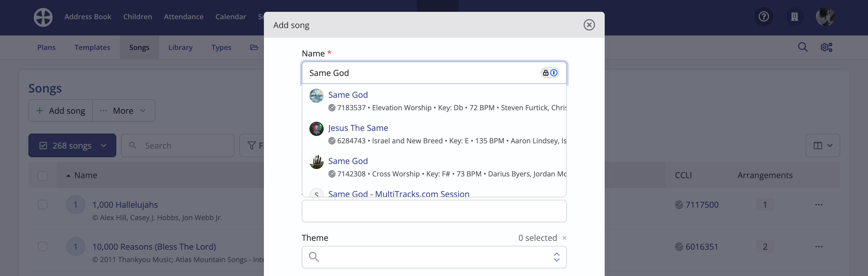The height and width of the screenshot is (276, 868).
Task: Click the app logo icon in header
Action: point(43,17)
